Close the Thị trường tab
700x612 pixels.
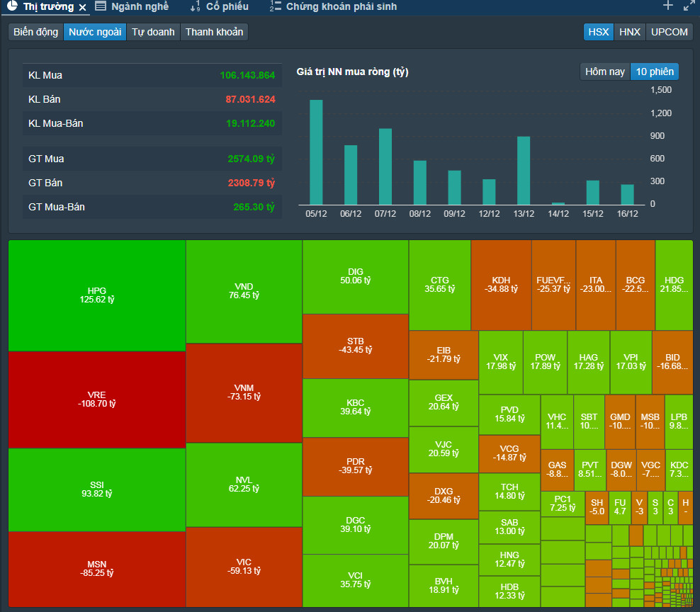point(82,7)
